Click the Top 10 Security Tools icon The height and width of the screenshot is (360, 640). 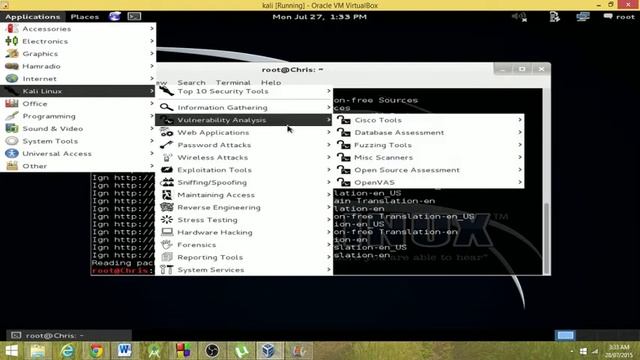point(167,91)
